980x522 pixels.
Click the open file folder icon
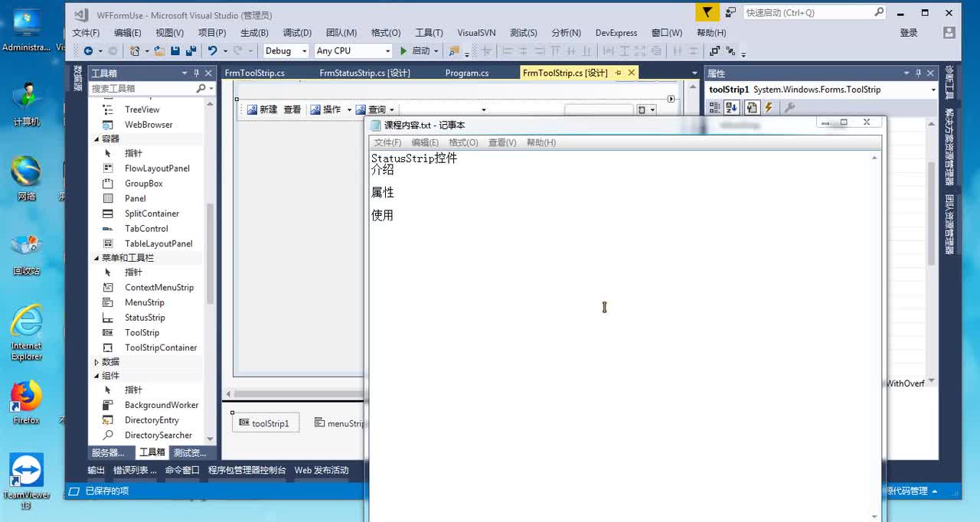159,51
